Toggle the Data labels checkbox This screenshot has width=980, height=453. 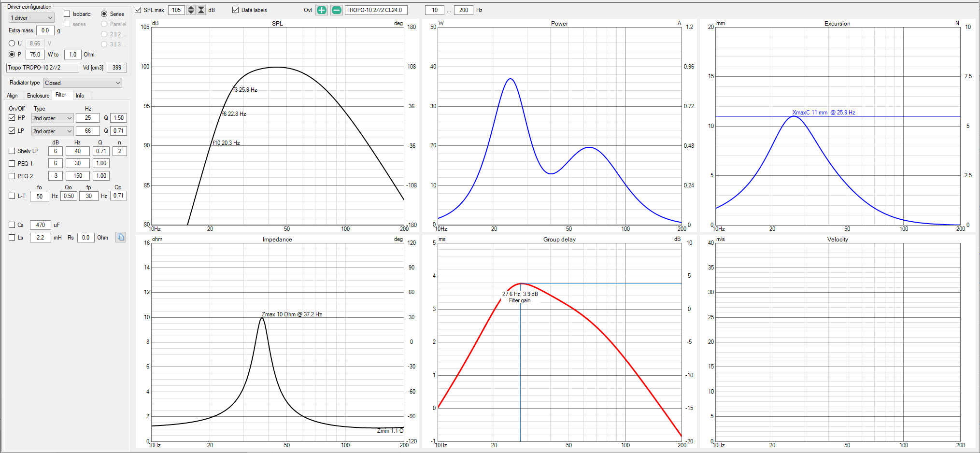pyautogui.click(x=236, y=10)
